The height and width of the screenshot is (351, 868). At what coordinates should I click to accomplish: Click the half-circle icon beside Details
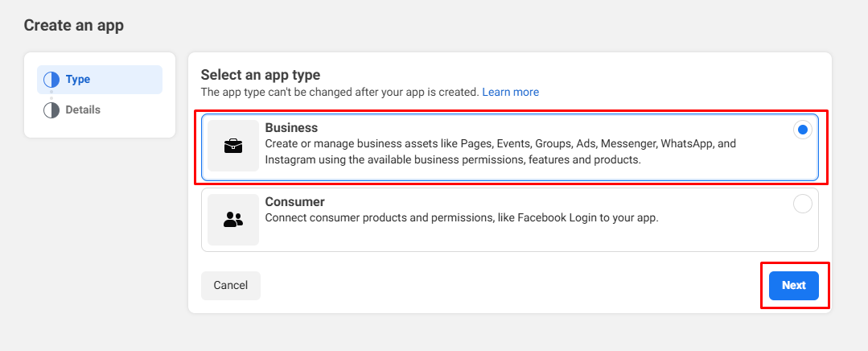pyautogui.click(x=51, y=110)
